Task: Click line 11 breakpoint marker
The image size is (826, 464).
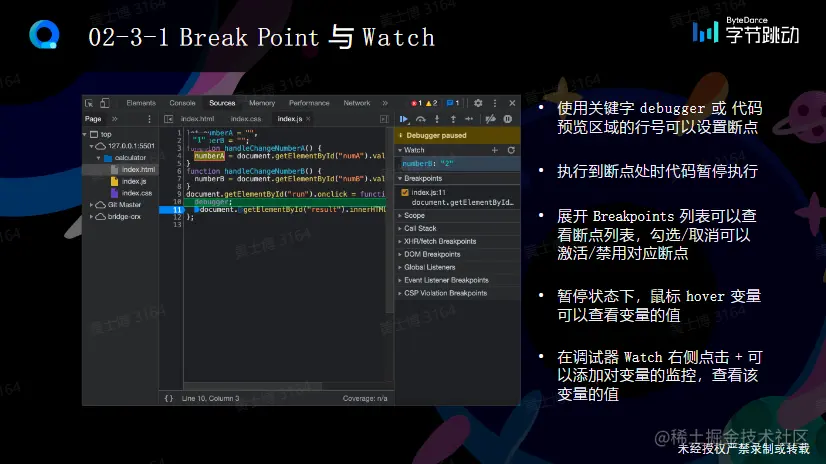Action: pos(171,210)
